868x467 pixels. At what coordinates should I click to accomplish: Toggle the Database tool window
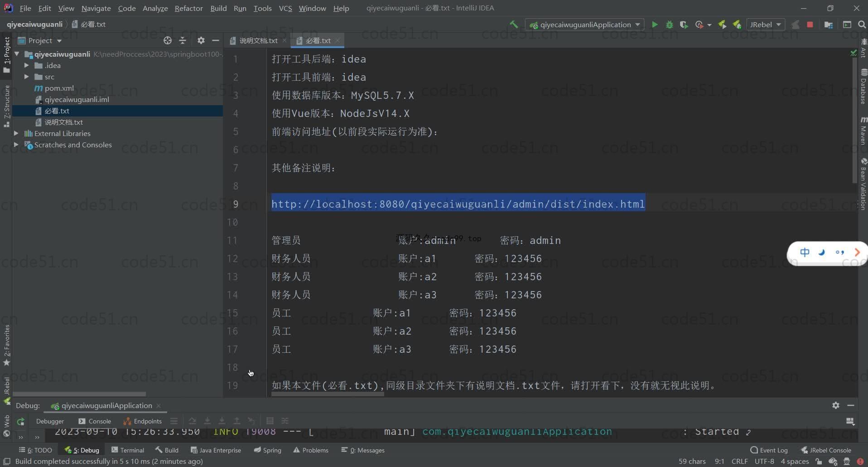pos(863,86)
